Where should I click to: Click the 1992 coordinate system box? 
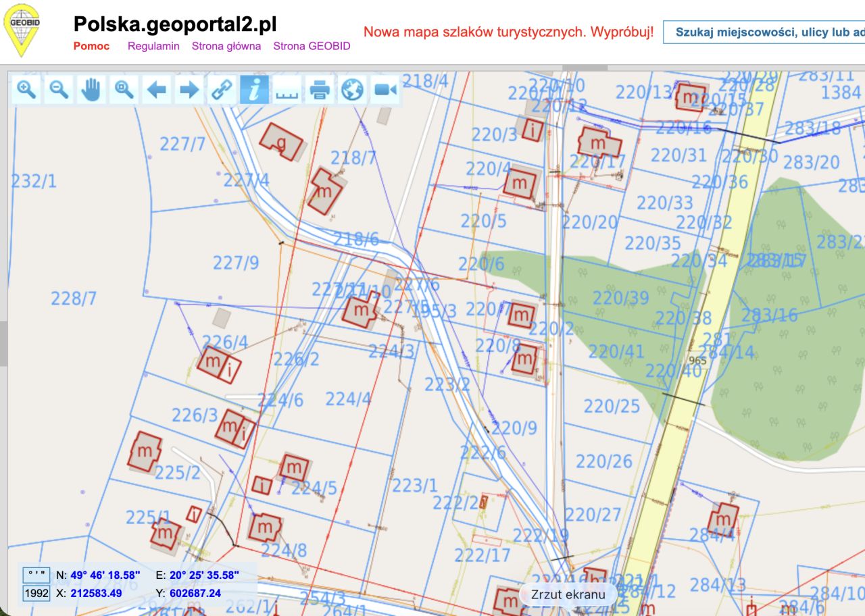pyautogui.click(x=36, y=593)
